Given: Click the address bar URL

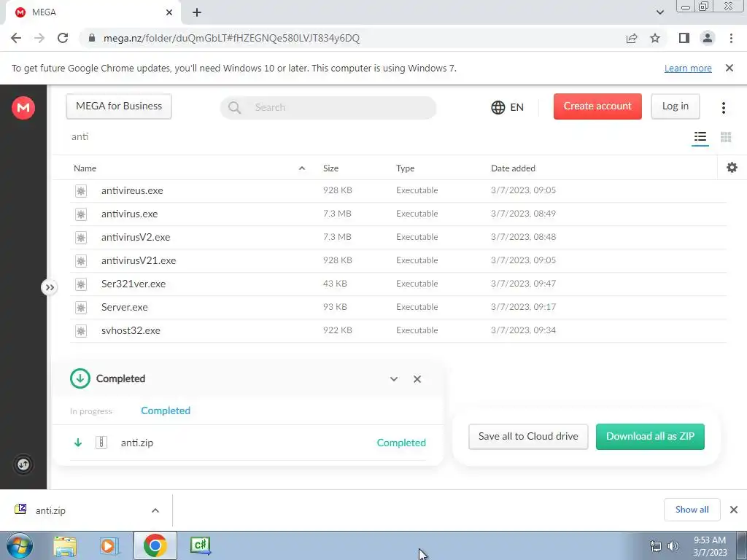Looking at the screenshot, I should coord(231,38).
